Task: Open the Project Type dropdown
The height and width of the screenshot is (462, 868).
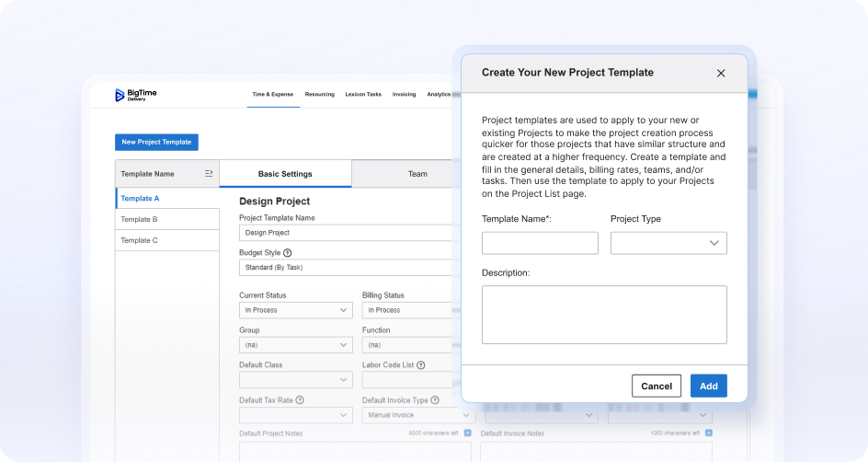Action: click(668, 243)
